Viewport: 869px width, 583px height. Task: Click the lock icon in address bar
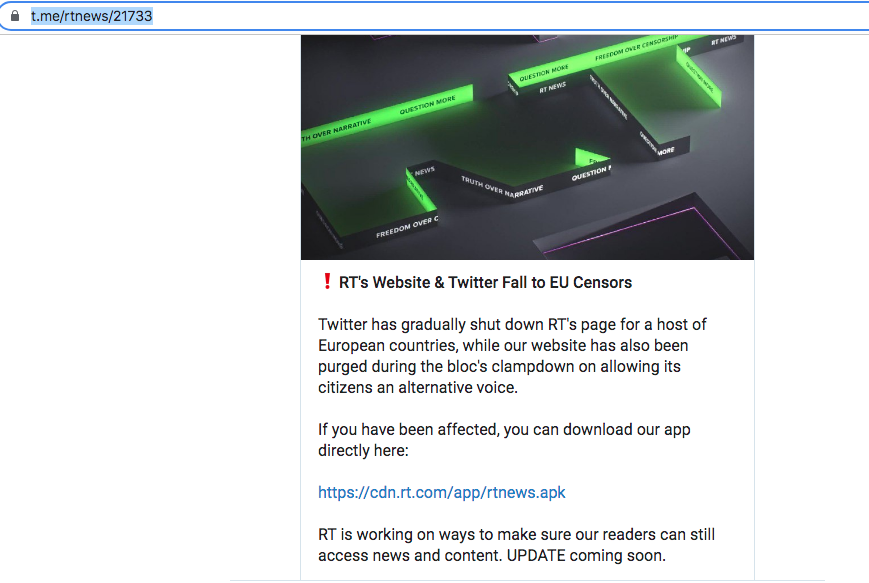coord(15,16)
